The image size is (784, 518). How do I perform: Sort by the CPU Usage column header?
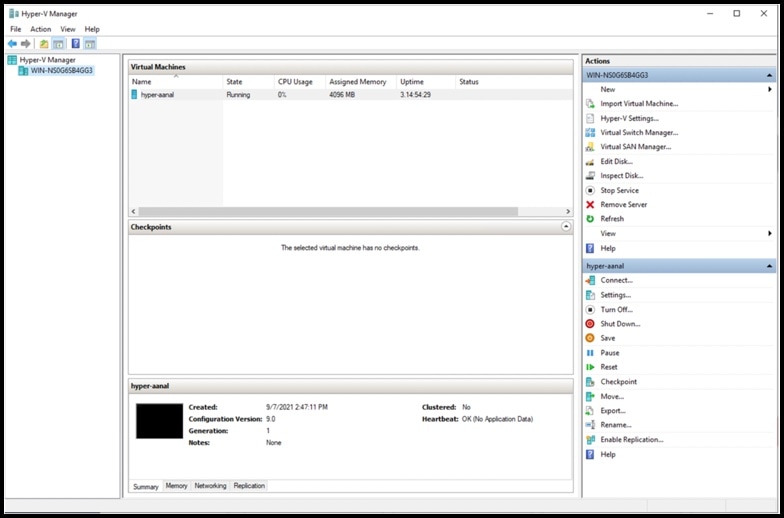(300, 82)
